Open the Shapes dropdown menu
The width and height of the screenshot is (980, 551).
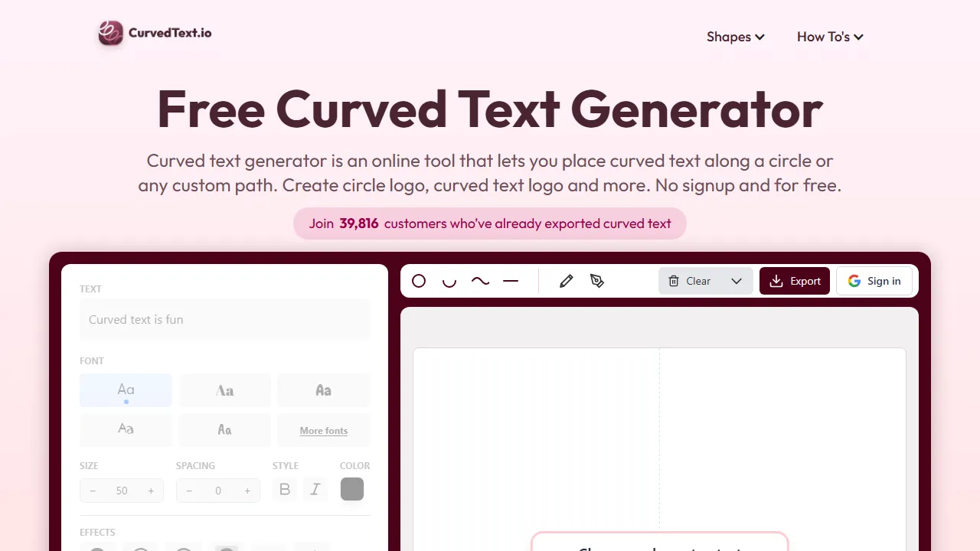tap(735, 37)
